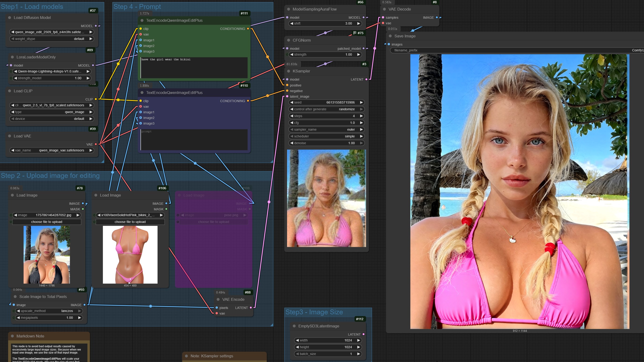Viewport: 644px width, 362px height.
Task: Click the CLIP output port on Load CLIP
Action: (x=96, y=99)
